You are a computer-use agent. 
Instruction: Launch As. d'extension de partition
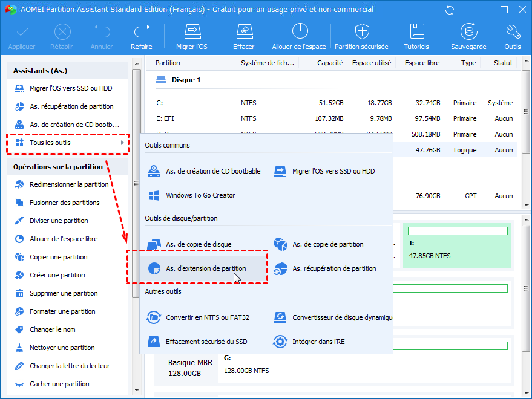pyautogui.click(x=207, y=268)
